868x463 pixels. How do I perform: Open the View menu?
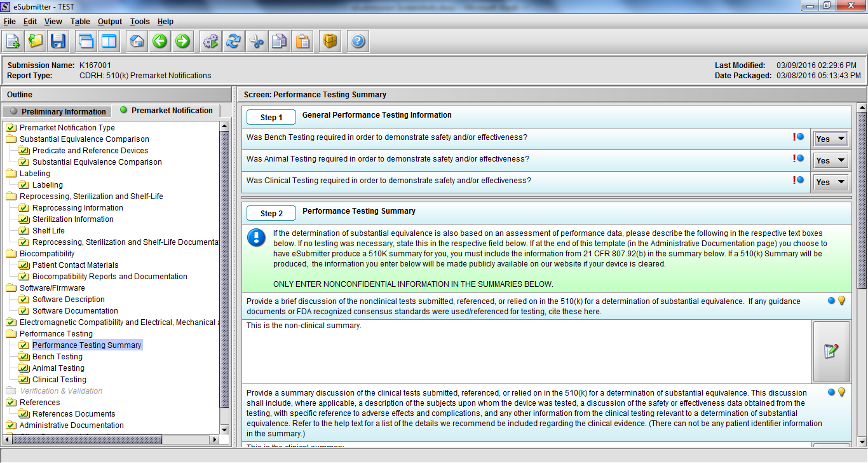(53, 22)
